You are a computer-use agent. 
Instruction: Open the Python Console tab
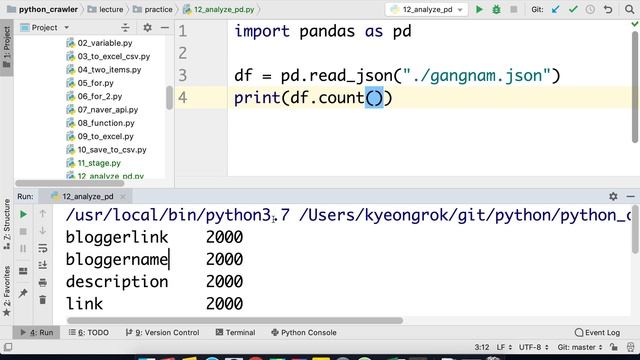click(x=304, y=332)
